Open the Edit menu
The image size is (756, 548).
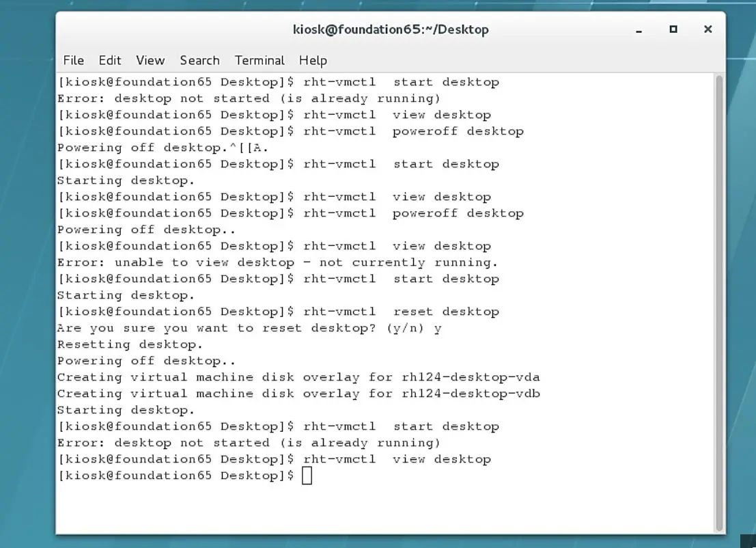pos(109,60)
